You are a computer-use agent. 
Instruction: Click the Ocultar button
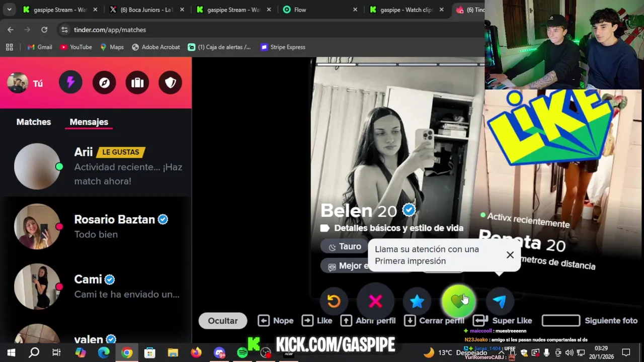(223, 321)
